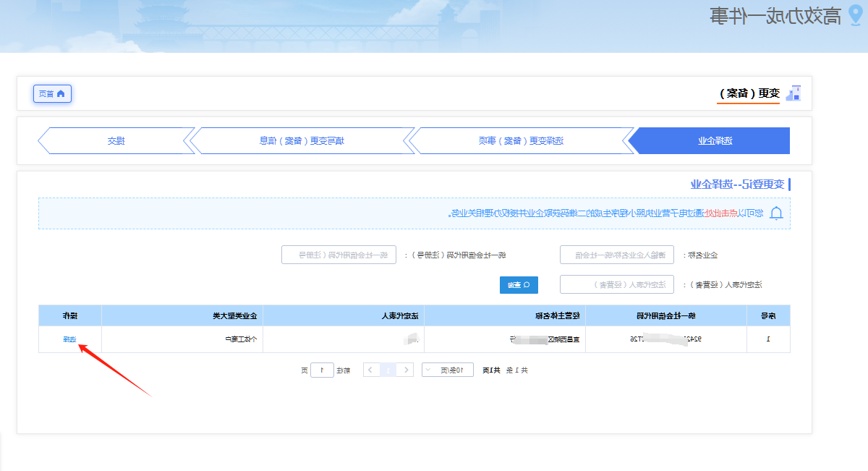Click the 经营主体名称 column header

(505, 316)
